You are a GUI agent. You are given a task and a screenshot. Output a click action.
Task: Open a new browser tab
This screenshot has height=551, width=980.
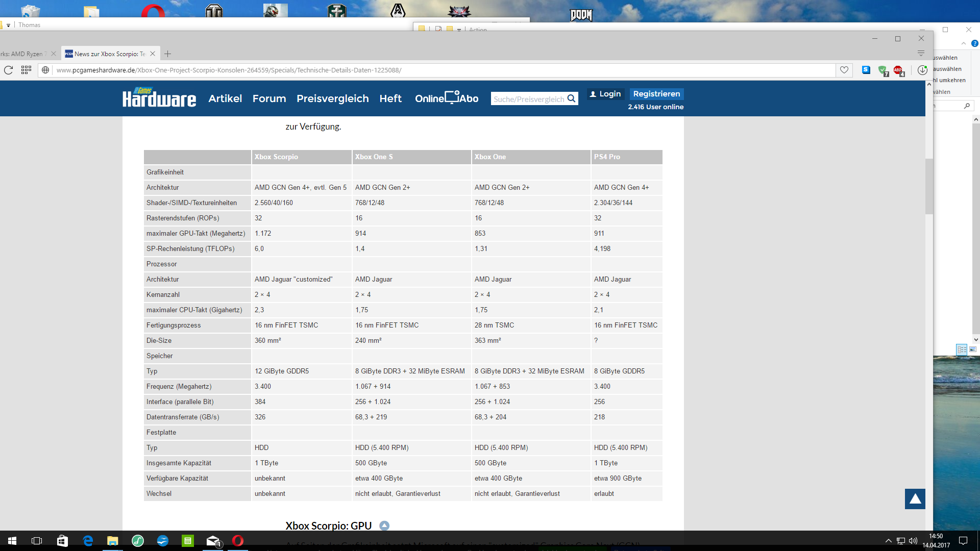(167, 54)
